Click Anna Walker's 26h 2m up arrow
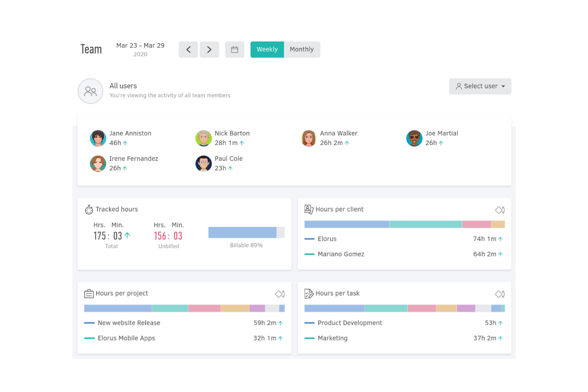Viewport: 588px width, 392px height. pos(347,143)
